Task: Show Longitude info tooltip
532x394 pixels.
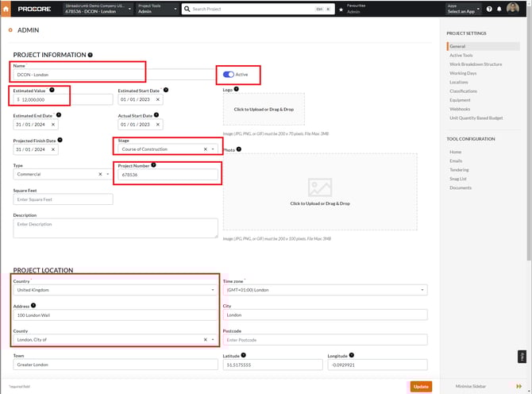Action: click(352, 355)
